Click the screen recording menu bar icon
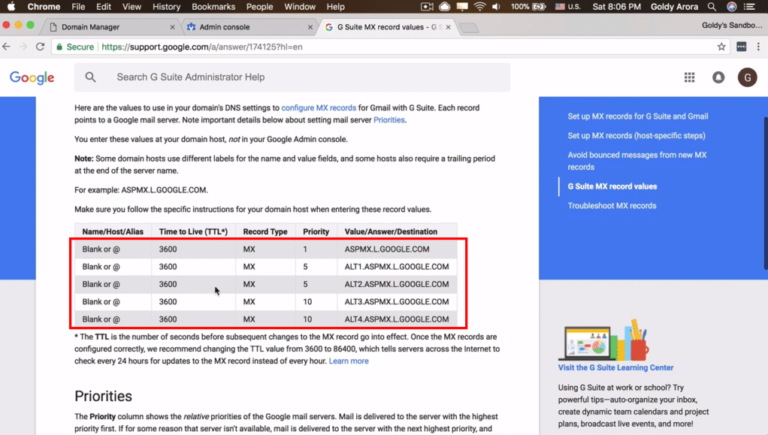The image size is (768, 435). [x=427, y=7]
